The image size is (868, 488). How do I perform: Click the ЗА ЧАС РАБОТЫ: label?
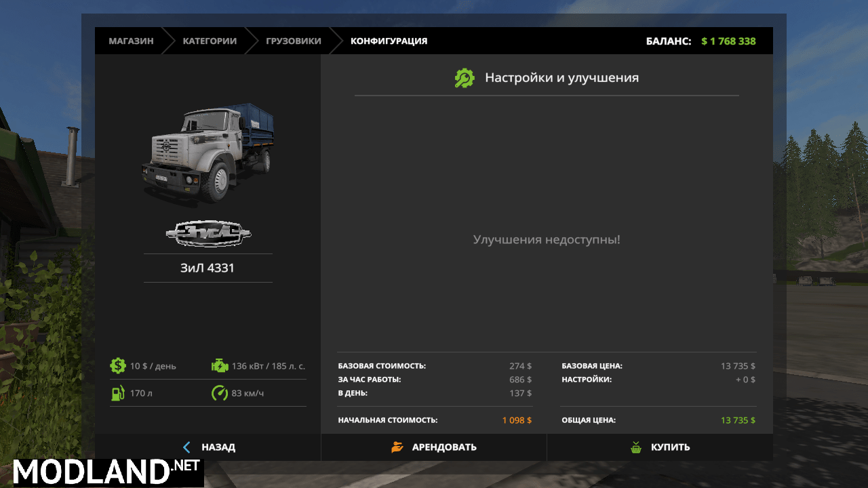point(370,380)
